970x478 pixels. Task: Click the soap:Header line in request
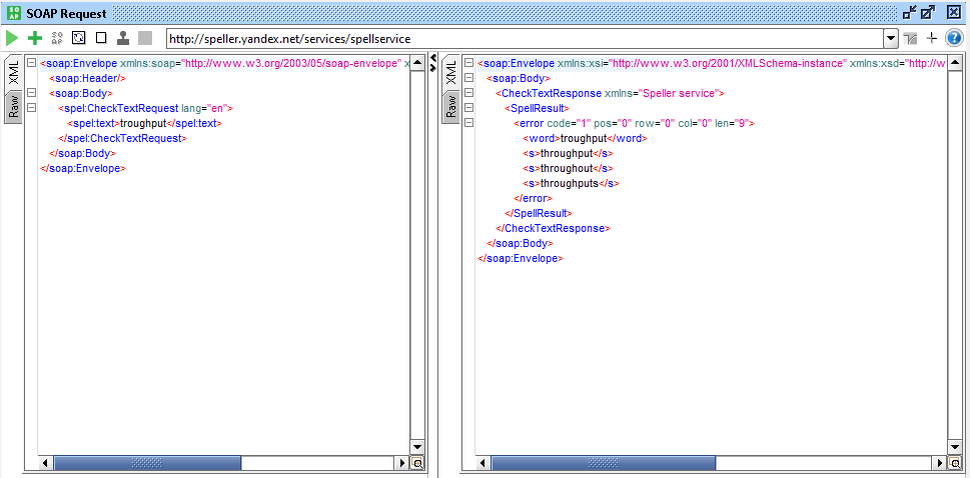pyautogui.click(x=87, y=78)
